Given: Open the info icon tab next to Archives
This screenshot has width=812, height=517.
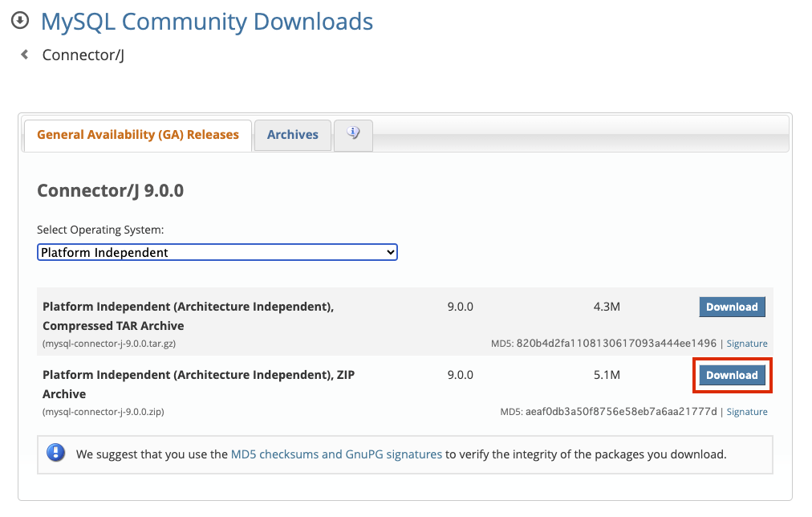Looking at the screenshot, I should (x=353, y=134).
